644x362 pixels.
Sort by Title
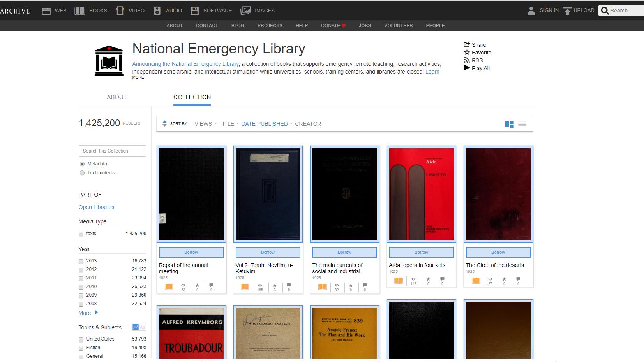point(226,124)
